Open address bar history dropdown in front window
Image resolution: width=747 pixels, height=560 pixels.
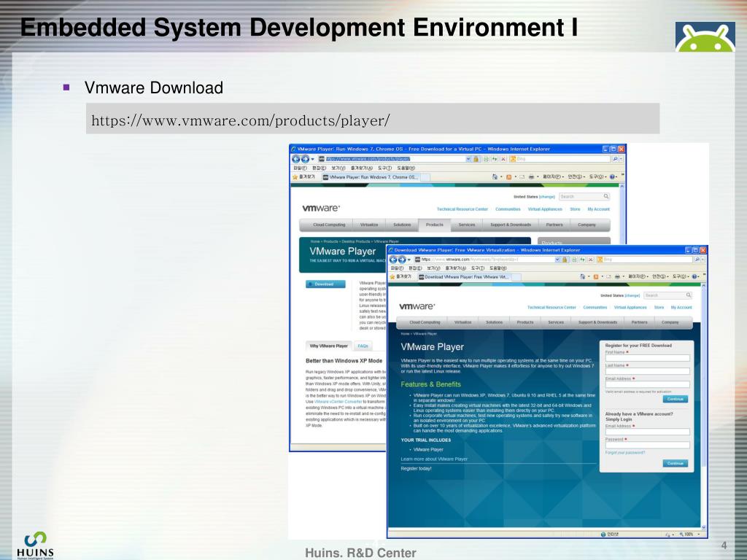(x=558, y=260)
